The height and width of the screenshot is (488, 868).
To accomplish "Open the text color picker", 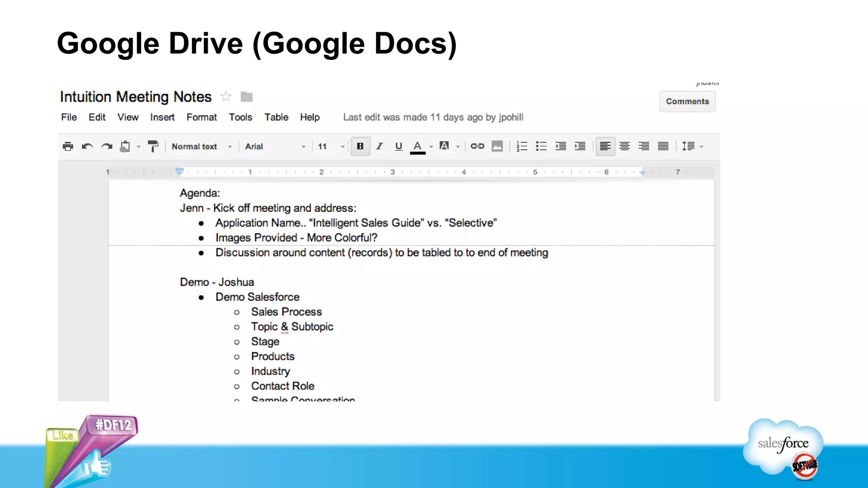I will point(417,147).
